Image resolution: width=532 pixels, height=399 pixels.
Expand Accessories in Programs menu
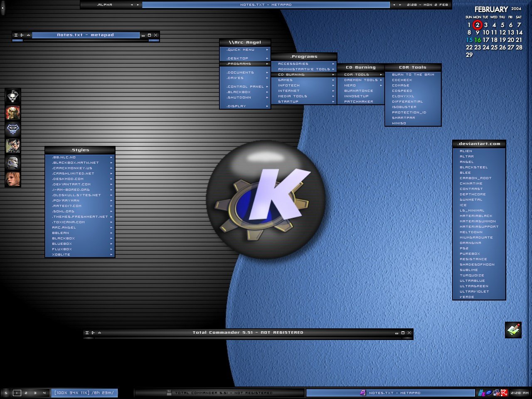click(x=304, y=64)
